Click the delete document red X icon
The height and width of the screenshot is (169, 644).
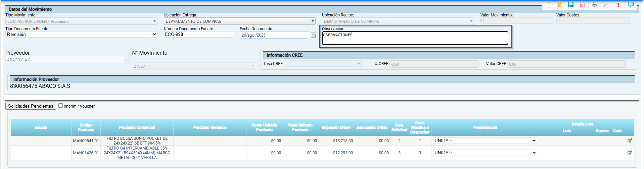pos(582,5)
